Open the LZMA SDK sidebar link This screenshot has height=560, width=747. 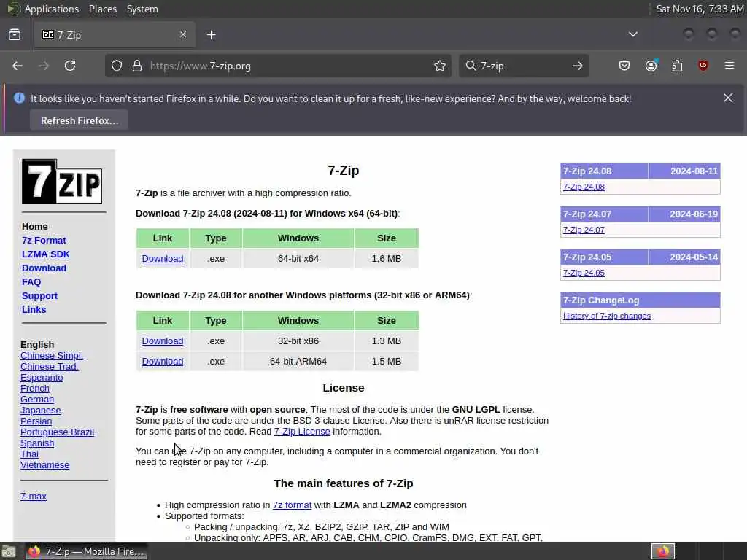pos(46,254)
